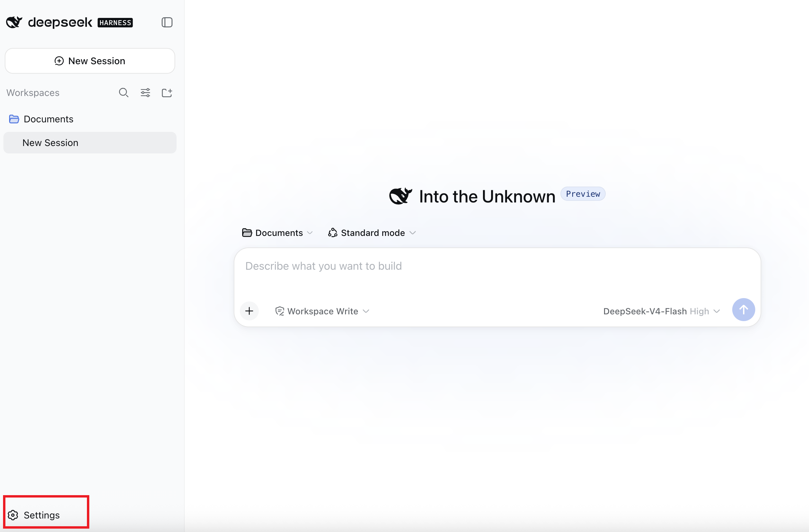Click the deepseek whale logo in sidebar
809x532 pixels.
tap(14, 22)
